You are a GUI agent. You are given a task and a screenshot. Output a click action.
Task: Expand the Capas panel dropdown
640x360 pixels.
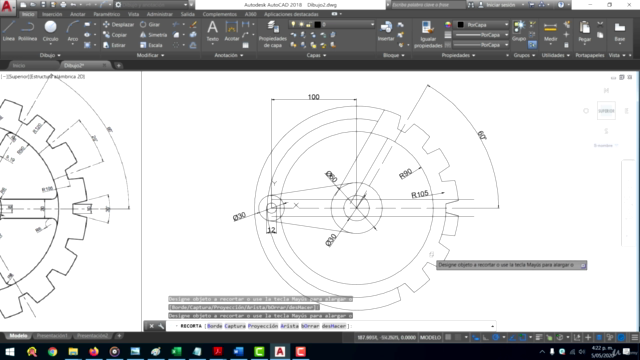[316, 55]
